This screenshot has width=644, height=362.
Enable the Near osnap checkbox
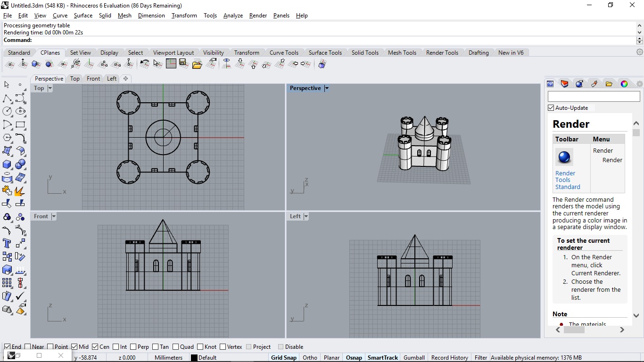tap(28, 347)
